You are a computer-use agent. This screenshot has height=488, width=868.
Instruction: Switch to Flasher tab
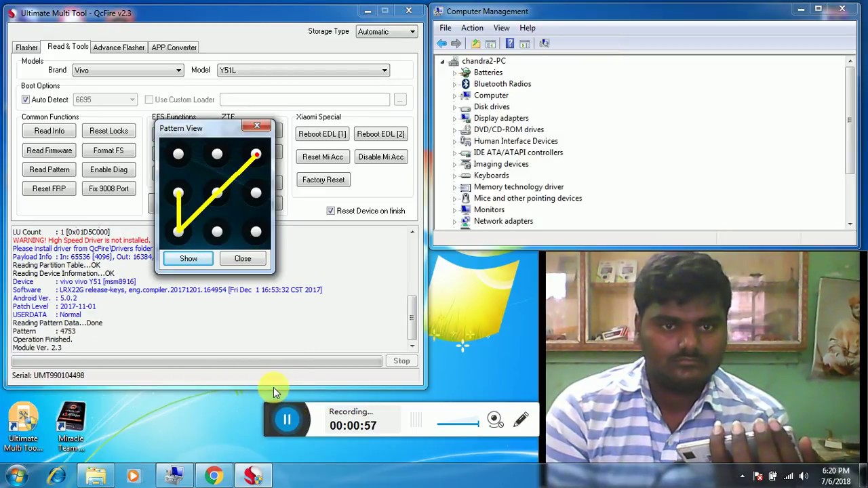(27, 47)
